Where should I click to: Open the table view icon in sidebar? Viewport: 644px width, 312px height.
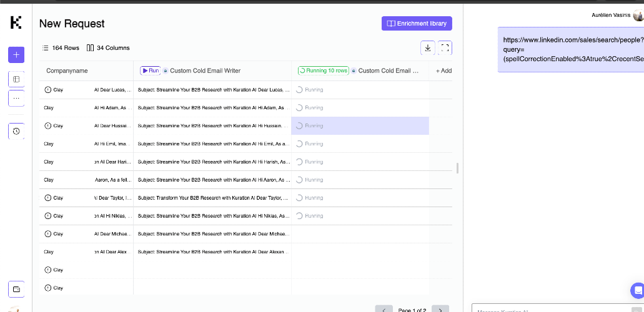point(16,79)
